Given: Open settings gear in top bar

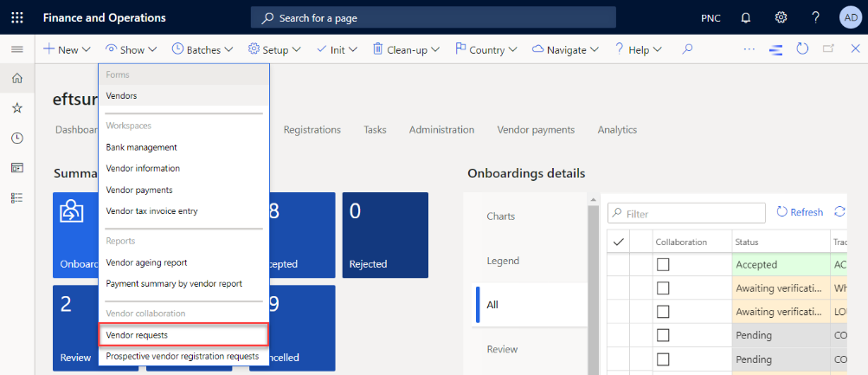Looking at the screenshot, I should [x=781, y=17].
